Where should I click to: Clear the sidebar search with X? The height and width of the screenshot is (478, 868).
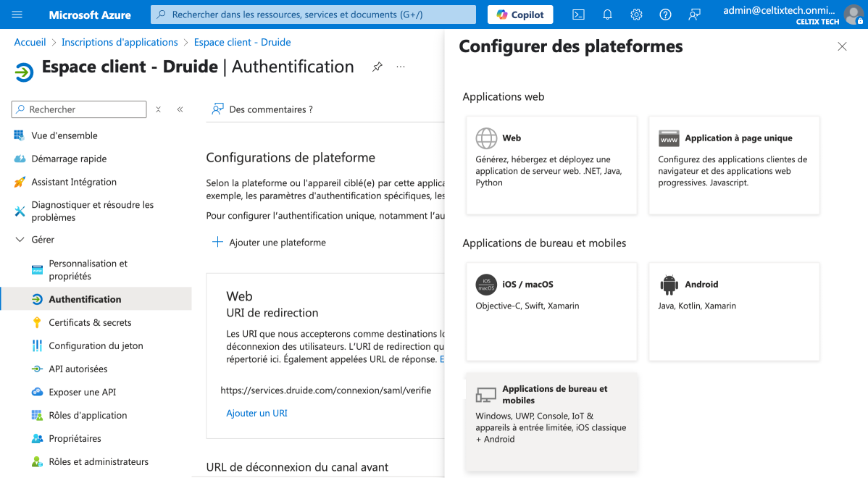click(158, 109)
